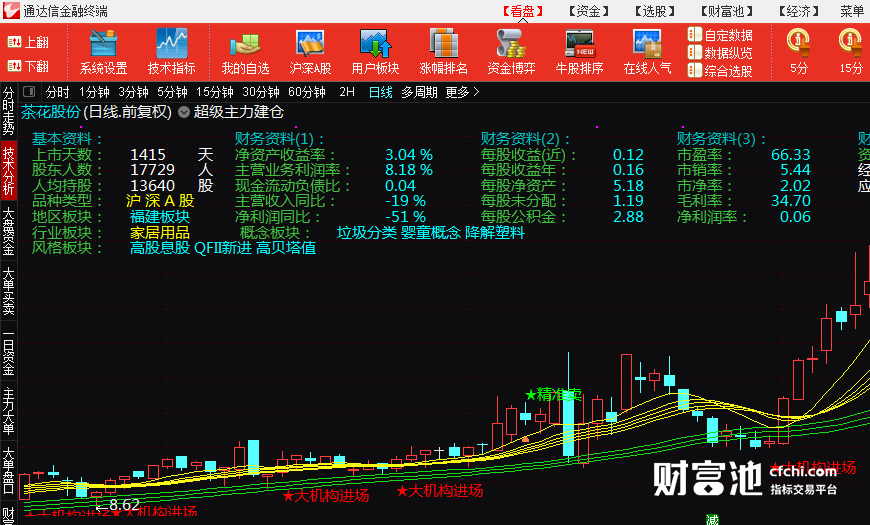This screenshot has width=870, height=525.
Task: Select the 分时 period tab
Action: (x=58, y=92)
